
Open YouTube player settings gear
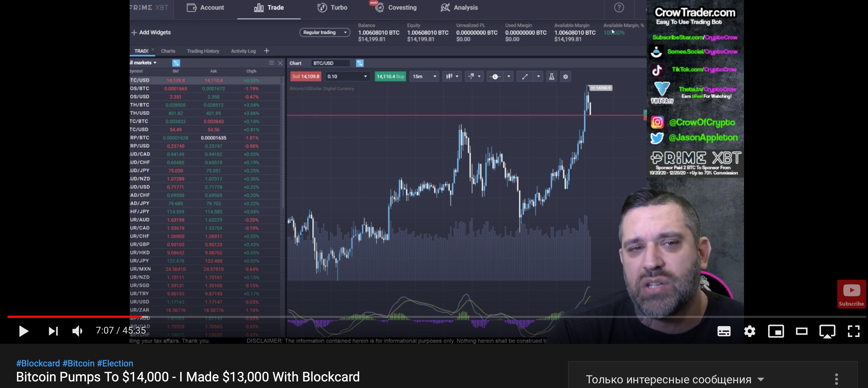click(x=750, y=331)
